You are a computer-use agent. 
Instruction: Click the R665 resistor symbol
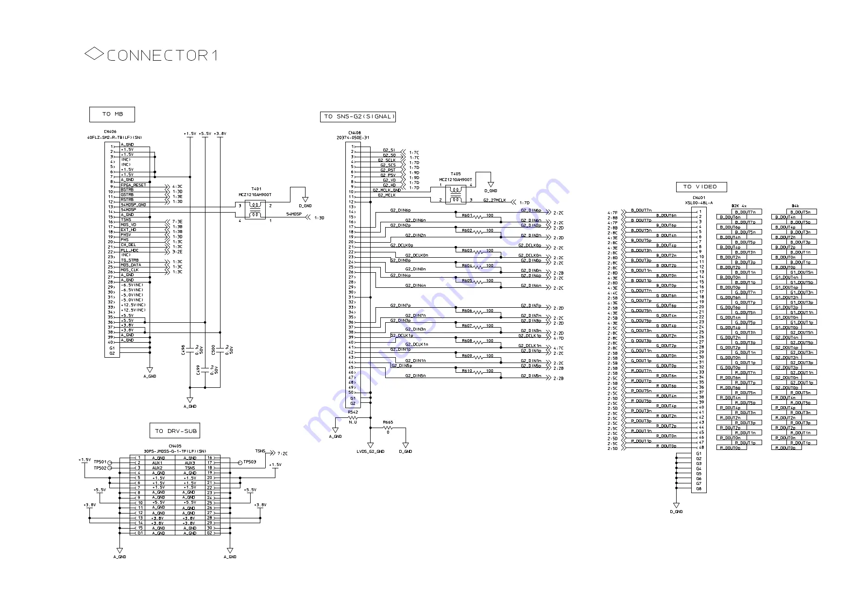coord(388,428)
